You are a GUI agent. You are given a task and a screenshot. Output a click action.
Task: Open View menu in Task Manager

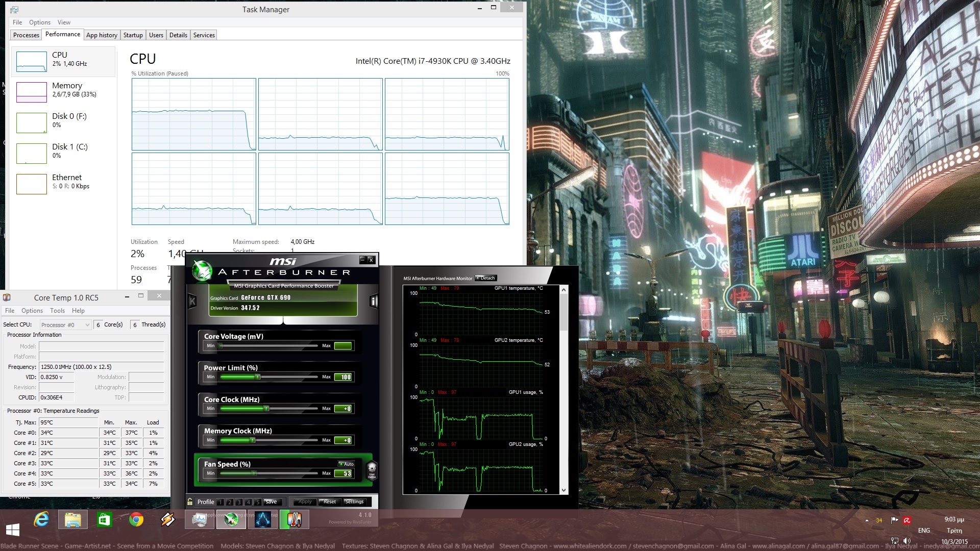63,22
